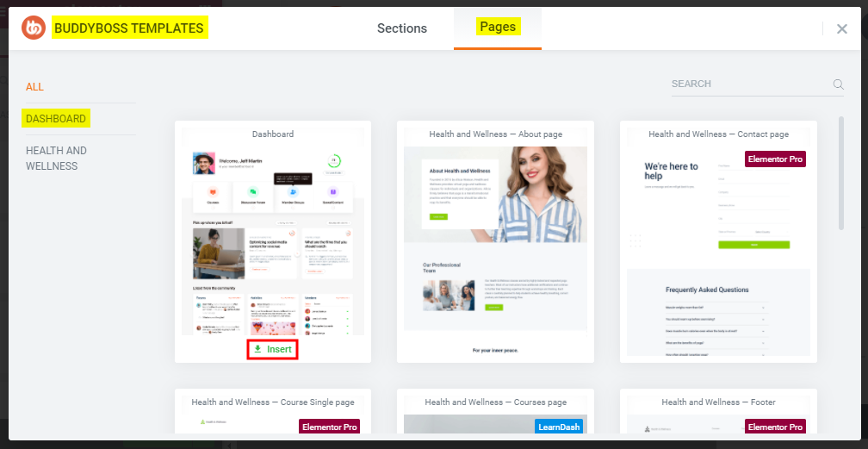The image size is (868, 449).
Task: Click the search magnifier icon
Action: [x=838, y=84]
